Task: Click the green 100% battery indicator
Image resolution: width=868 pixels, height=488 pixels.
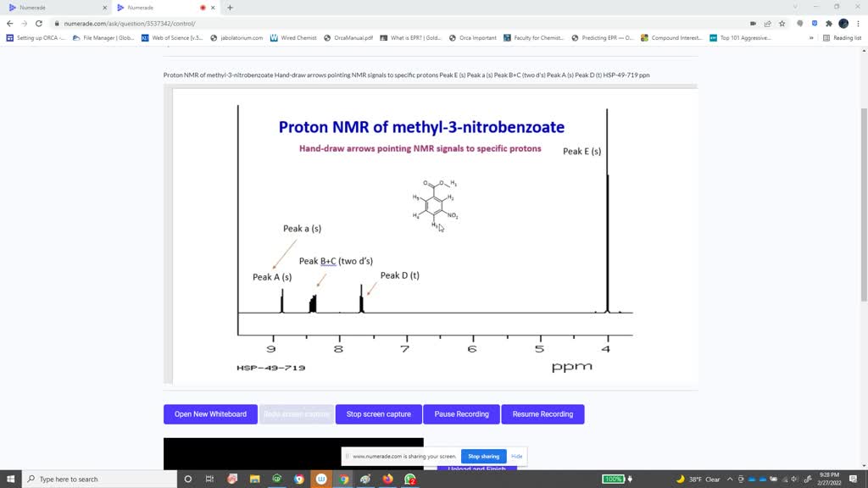Action: coord(614,479)
